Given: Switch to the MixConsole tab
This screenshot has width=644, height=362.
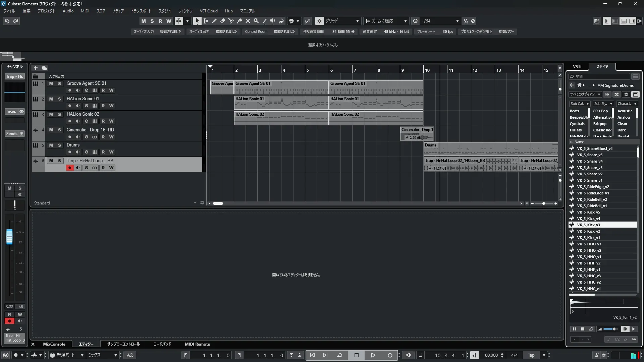Looking at the screenshot, I should (x=54, y=344).
